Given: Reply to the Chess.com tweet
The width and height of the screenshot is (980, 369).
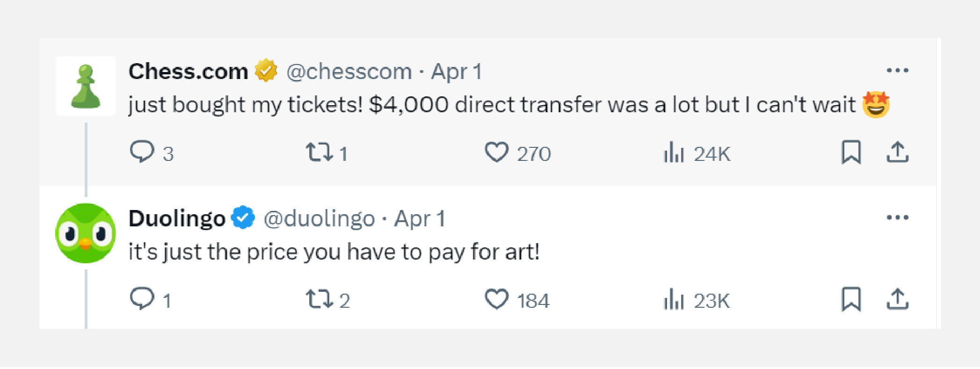Looking at the screenshot, I should (142, 152).
